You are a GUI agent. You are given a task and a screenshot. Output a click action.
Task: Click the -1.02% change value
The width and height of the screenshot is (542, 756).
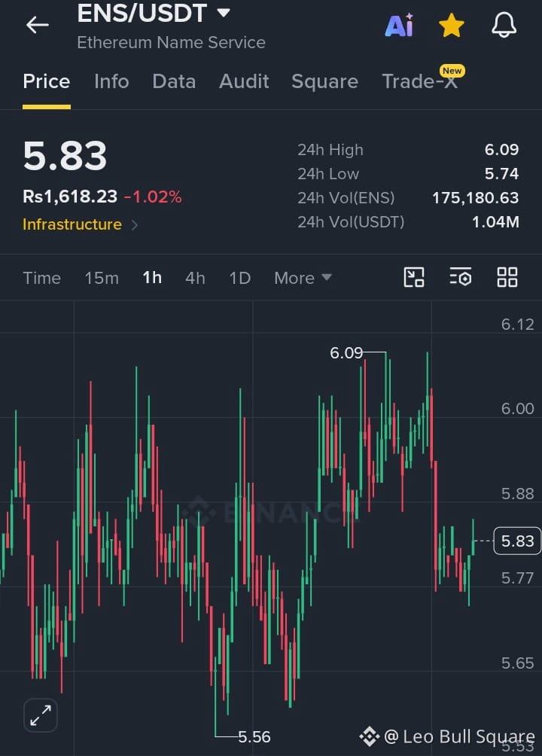click(x=153, y=197)
